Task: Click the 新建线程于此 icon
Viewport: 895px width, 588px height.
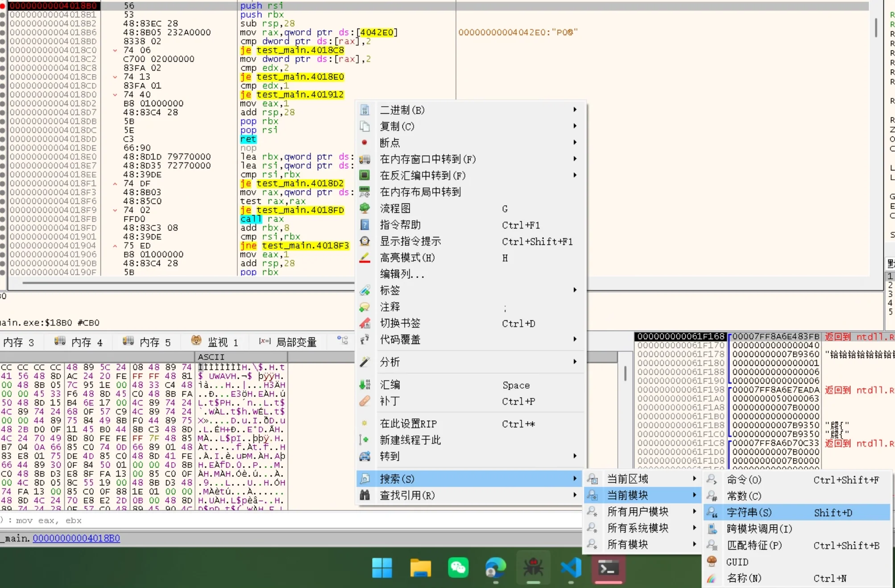Action: pyautogui.click(x=365, y=440)
